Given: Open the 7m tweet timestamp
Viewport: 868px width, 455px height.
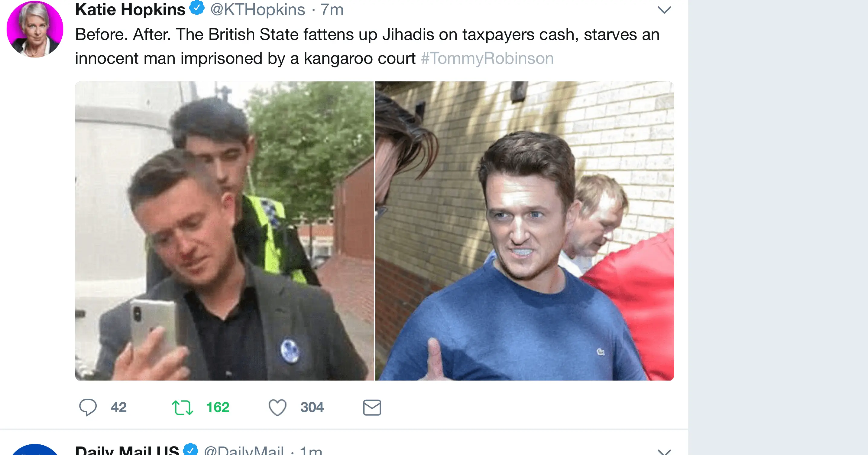Looking at the screenshot, I should point(332,10).
